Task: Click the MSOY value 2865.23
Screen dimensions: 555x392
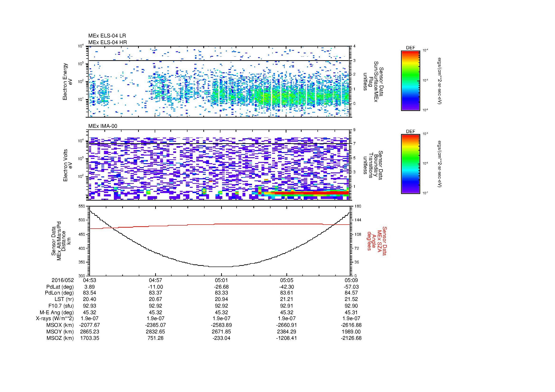Action: point(89,332)
